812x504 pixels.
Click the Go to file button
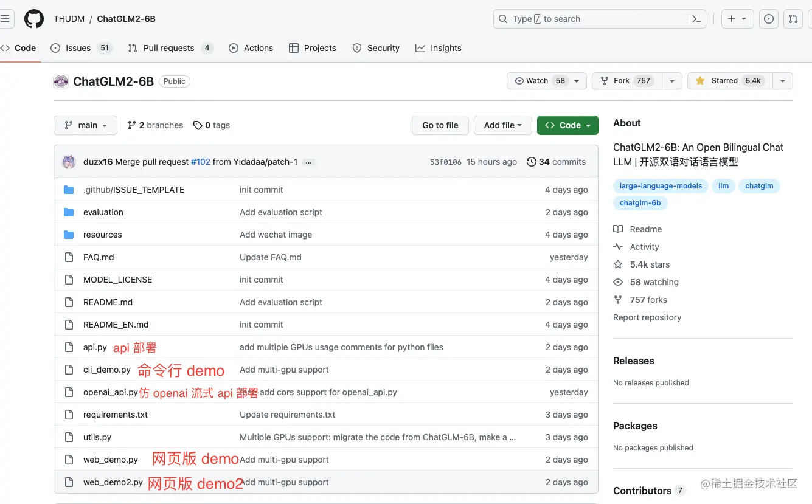pyautogui.click(x=440, y=125)
